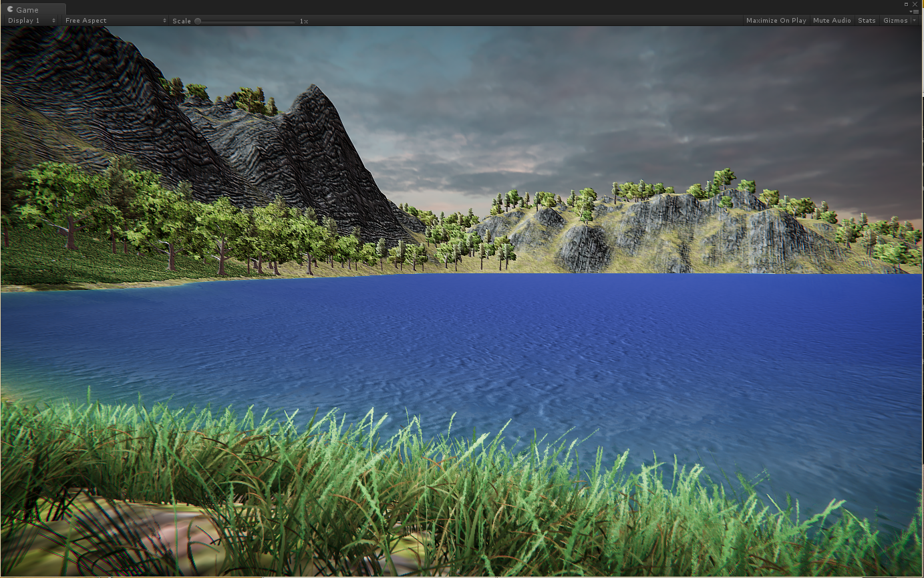The image size is (924, 578).
Task: Click the Scale label
Action: click(x=182, y=21)
